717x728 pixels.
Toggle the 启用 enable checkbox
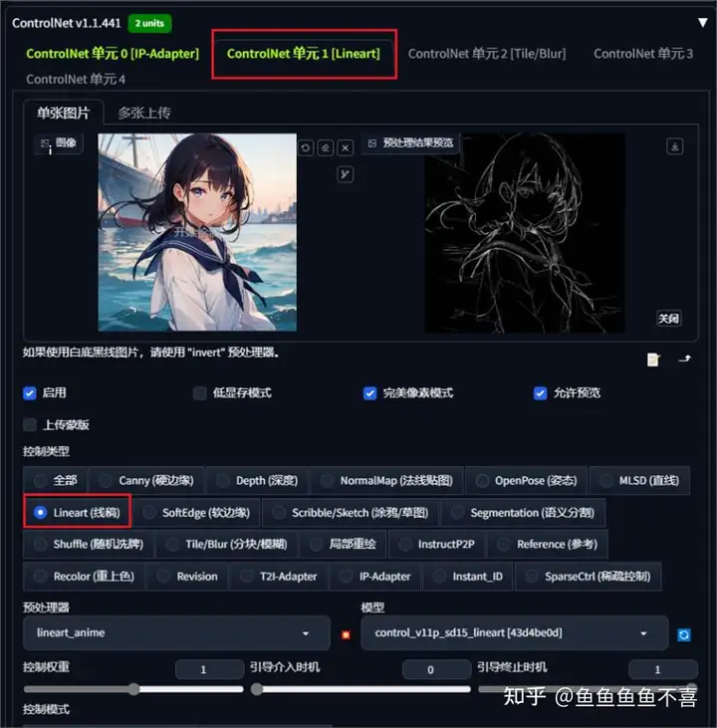(x=30, y=393)
